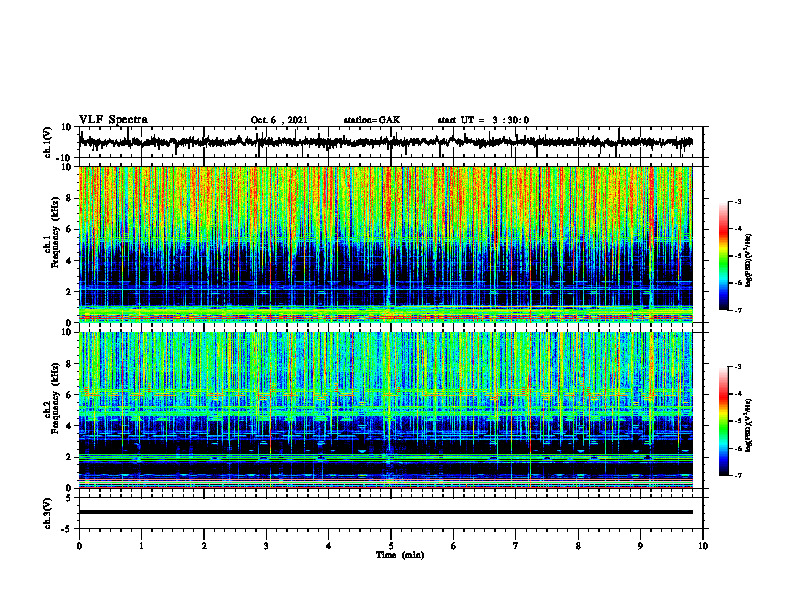
Task: Click the time axis tick label "8"
Action: (578, 546)
